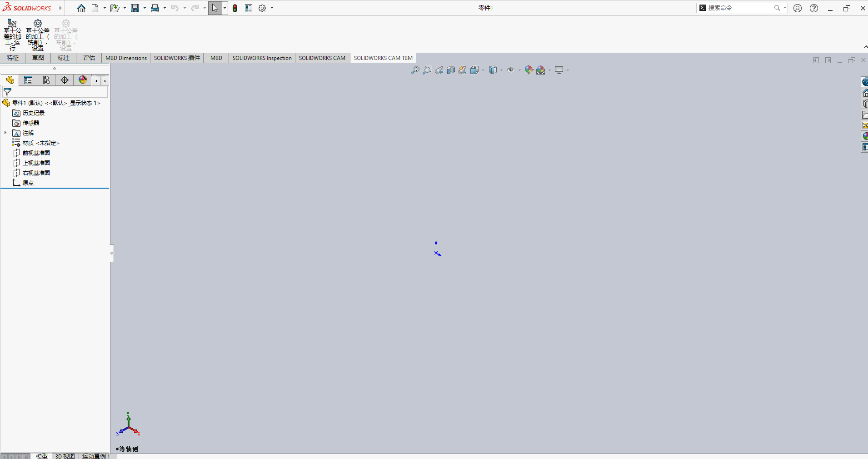Zoom to Fit in viewport
The height and width of the screenshot is (459, 868).
(x=415, y=70)
